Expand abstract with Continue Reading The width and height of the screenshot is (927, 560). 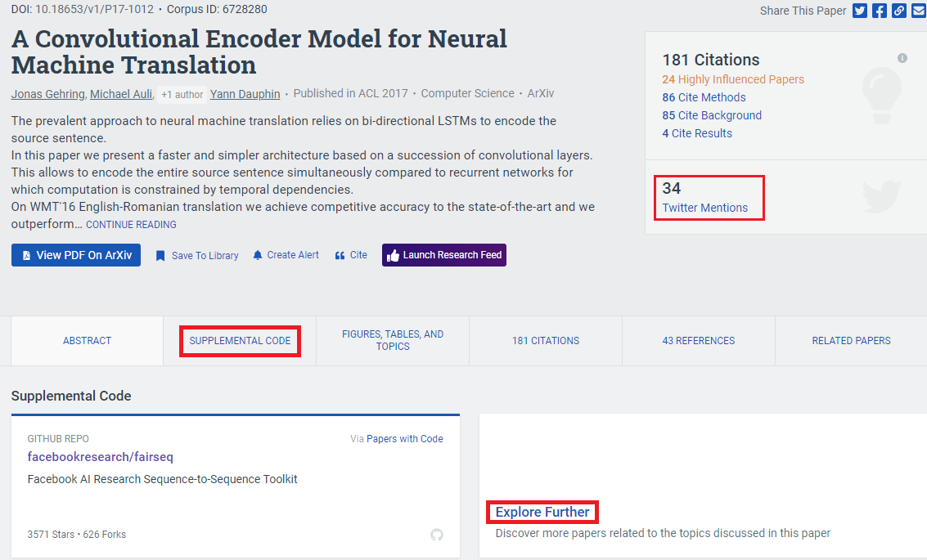(131, 225)
